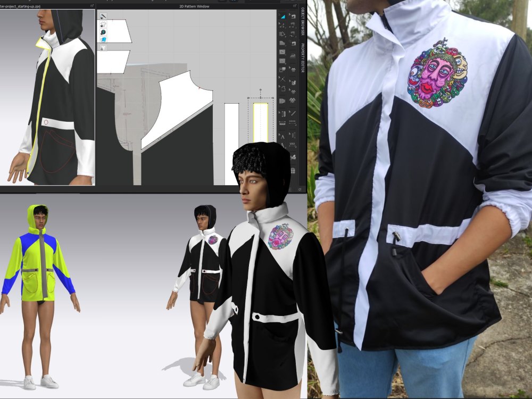The height and width of the screenshot is (399, 532).
Task: Click the project_starting-up.zprj file title
Action: coord(20,6)
